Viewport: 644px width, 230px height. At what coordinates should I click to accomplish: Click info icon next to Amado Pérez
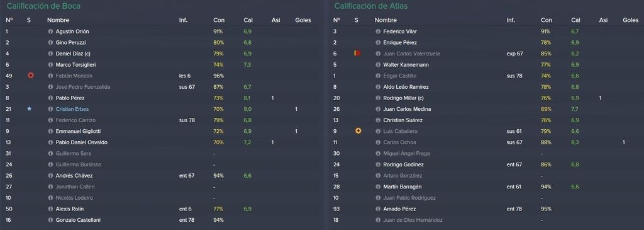point(378,209)
